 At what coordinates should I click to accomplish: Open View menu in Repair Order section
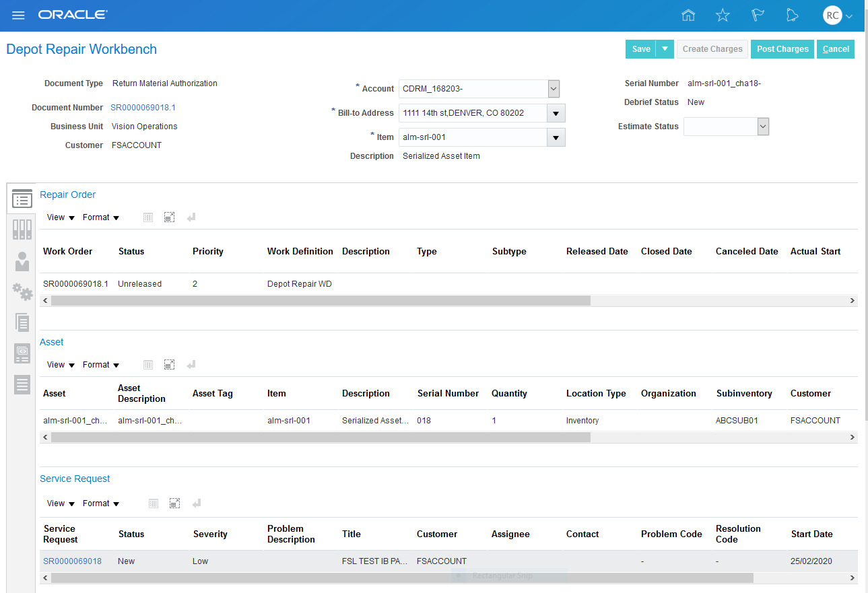[61, 217]
